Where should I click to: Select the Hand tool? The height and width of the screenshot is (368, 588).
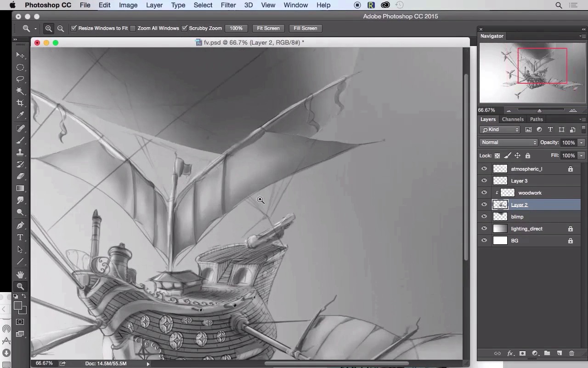click(x=20, y=275)
